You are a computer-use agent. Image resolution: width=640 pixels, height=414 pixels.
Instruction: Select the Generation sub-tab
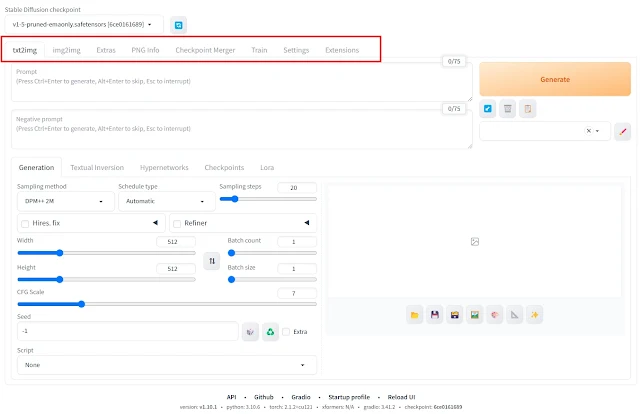click(36, 168)
